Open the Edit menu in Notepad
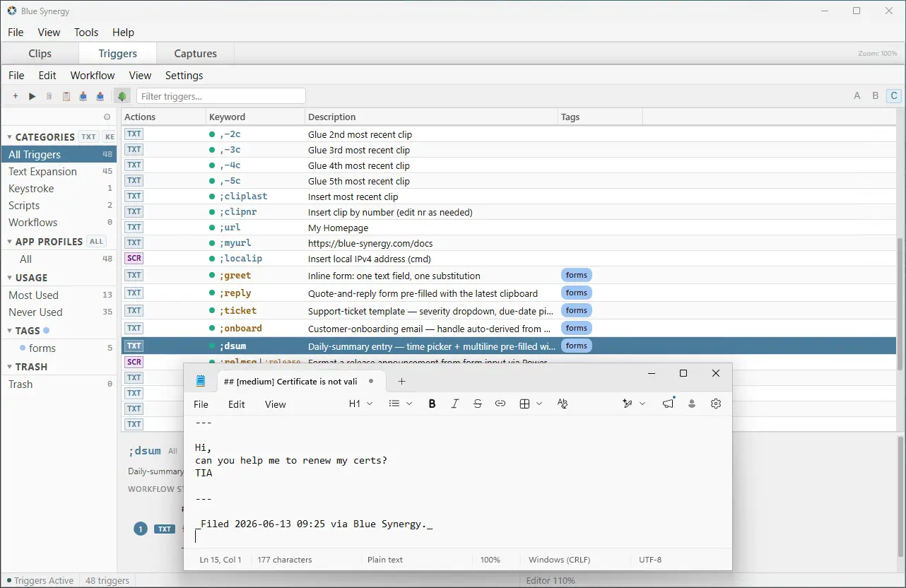 click(x=237, y=404)
